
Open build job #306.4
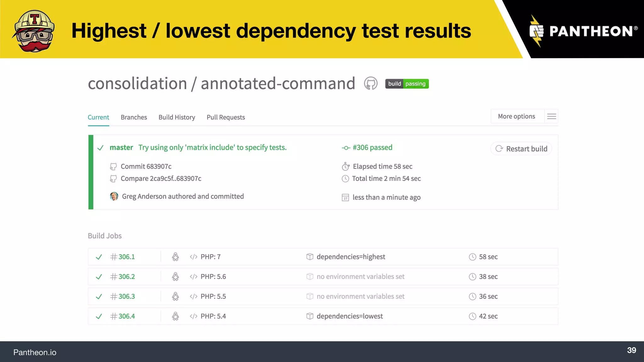point(127,316)
